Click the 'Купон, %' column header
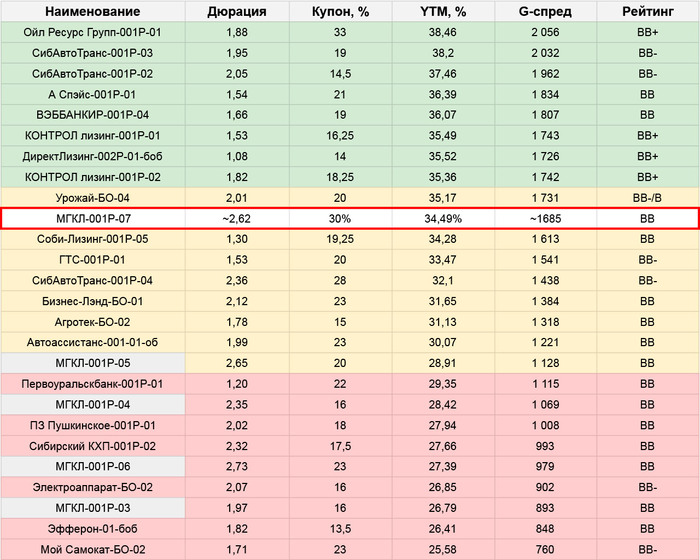700x560 pixels. (x=340, y=12)
